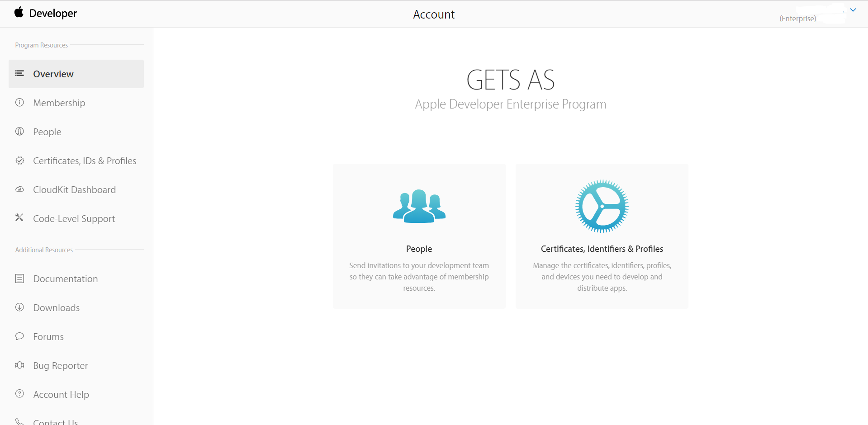Image resolution: width=868 pixels, height=425 pixels.
Task: Click the Account page title
Action: click(434, 14)
